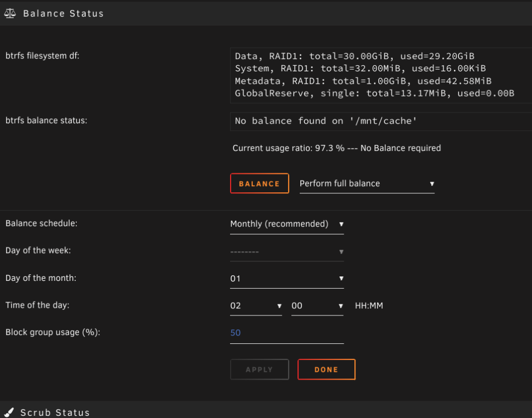Screen dimensions: 532x418
Task: Open the hour dropdown showing 02
Action: pos(256,306)
